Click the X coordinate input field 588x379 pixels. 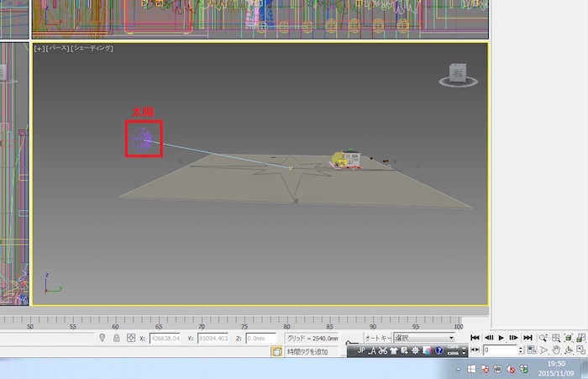pos(164,338)
